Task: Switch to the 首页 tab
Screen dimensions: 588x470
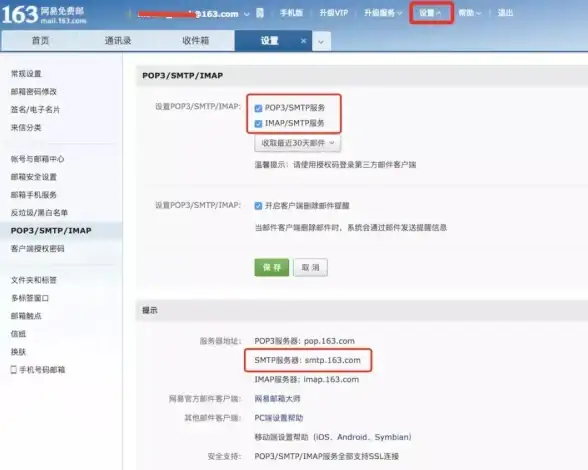Action: pyautogui.click(x=40, y=41)
